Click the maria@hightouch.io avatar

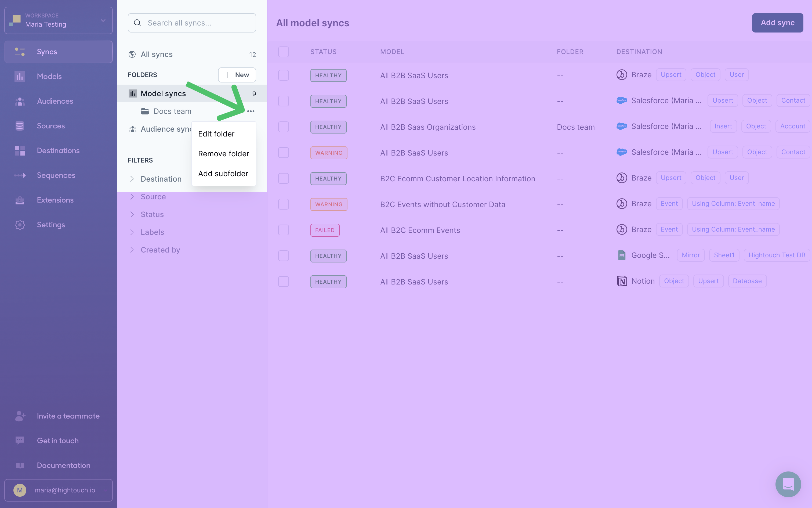(x=20, y=490)
